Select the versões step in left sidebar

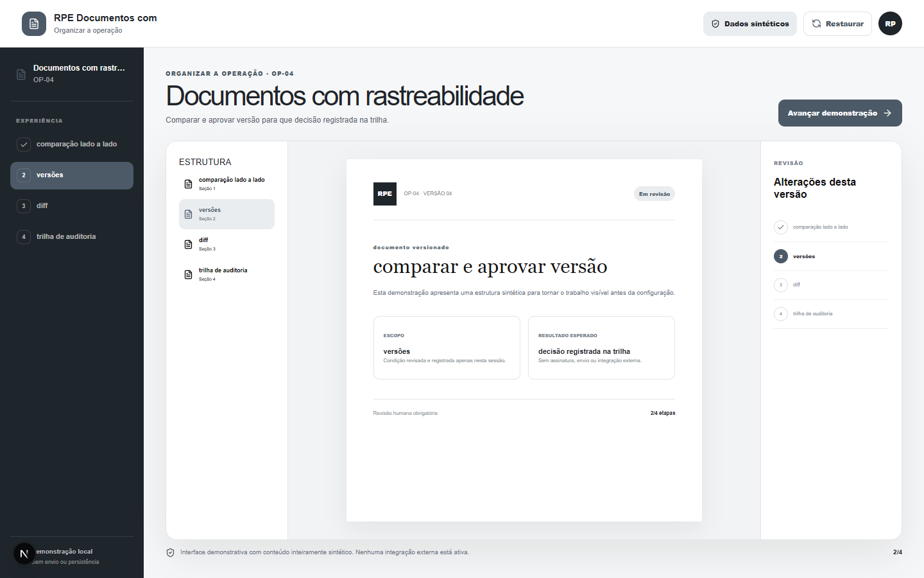(x=72, y=175)
